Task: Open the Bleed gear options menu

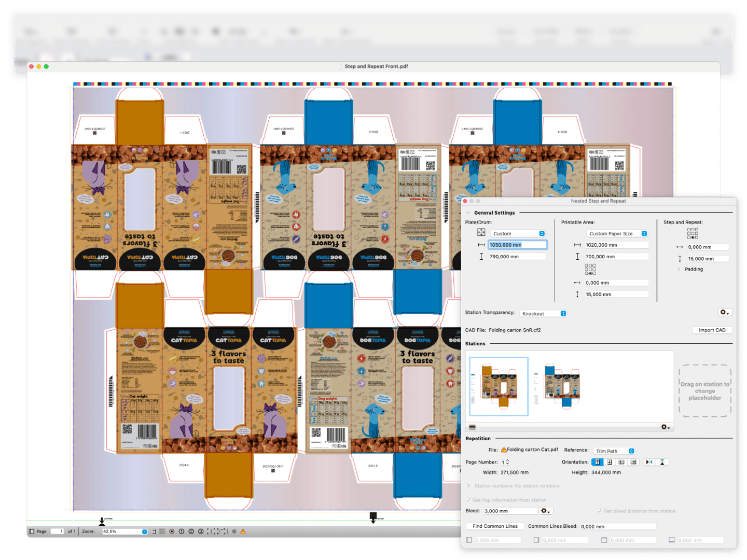Action: [545, 511]
